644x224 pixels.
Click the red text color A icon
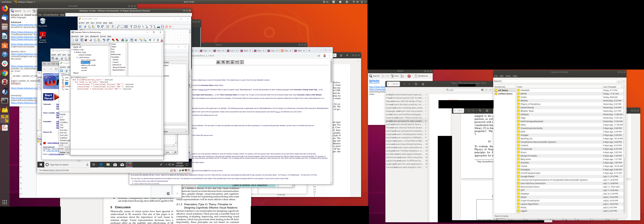162,40
